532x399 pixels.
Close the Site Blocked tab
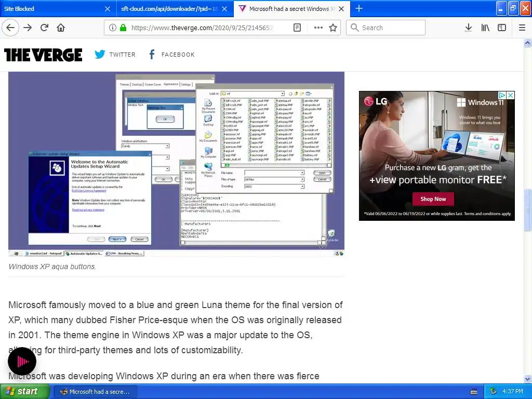tap(107, 9)
